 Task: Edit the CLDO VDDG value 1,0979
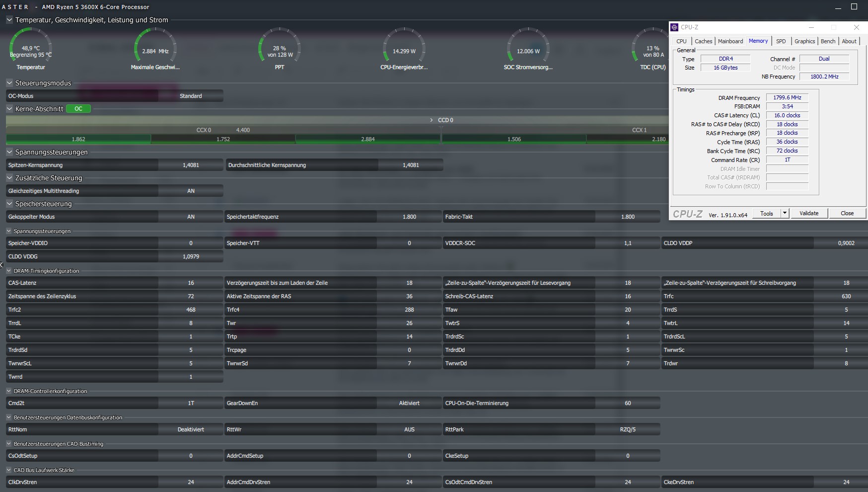click(191, 256)
